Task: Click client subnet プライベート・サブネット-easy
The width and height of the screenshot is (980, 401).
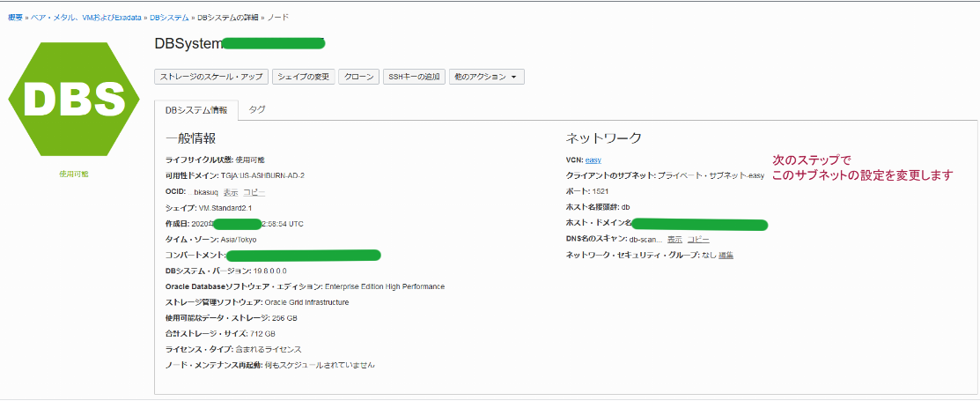Action: click(711, 175)
